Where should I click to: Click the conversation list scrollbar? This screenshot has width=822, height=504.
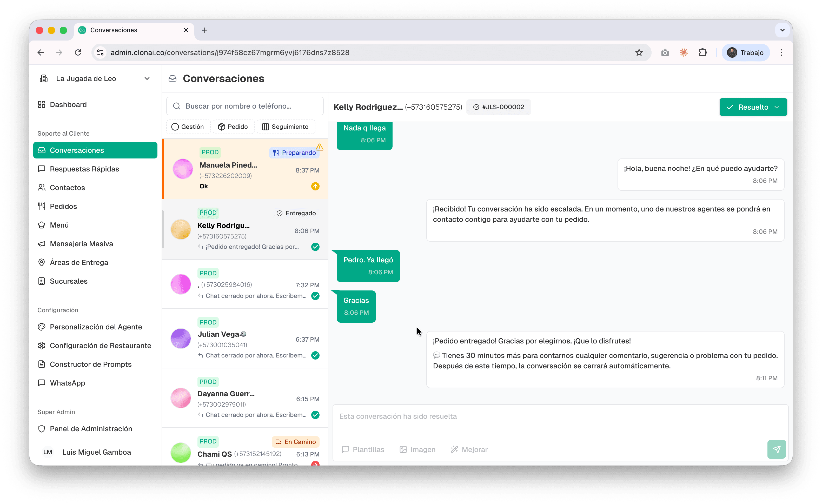(163, 229)
